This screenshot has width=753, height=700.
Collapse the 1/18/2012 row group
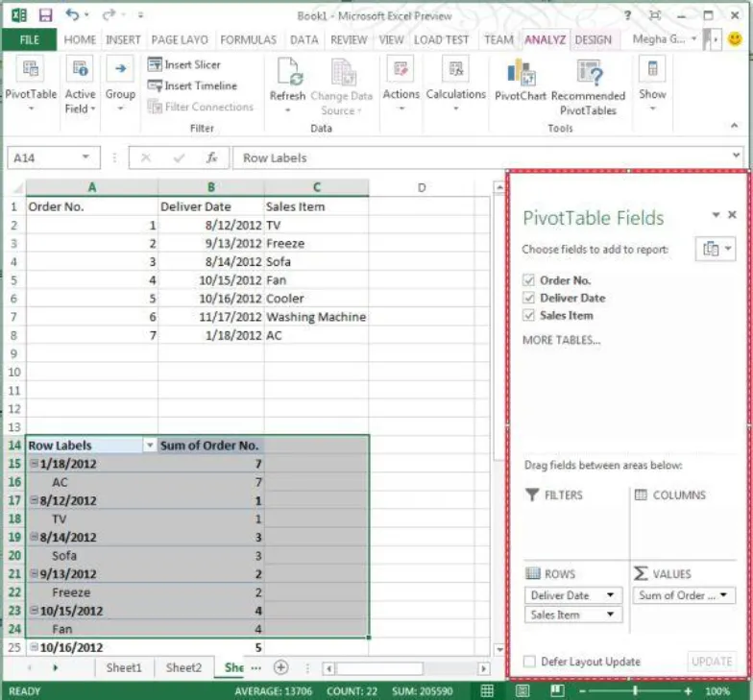(x=33, y=464)
